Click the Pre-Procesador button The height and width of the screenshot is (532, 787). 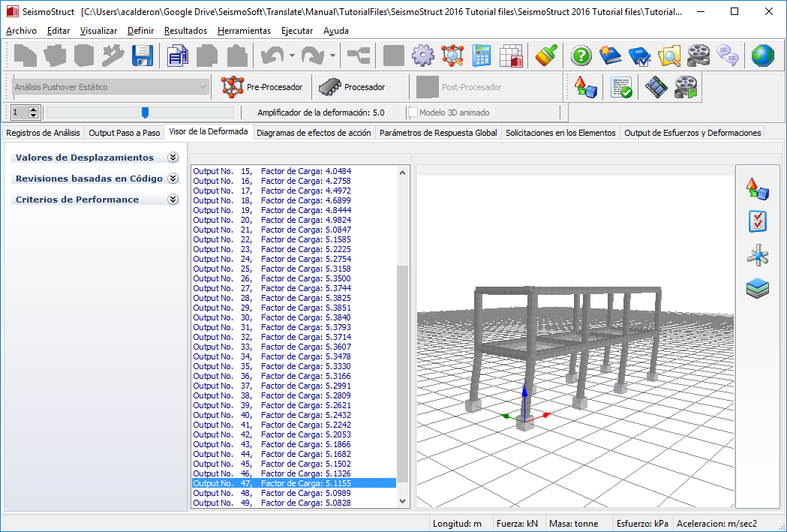(263, 87)
